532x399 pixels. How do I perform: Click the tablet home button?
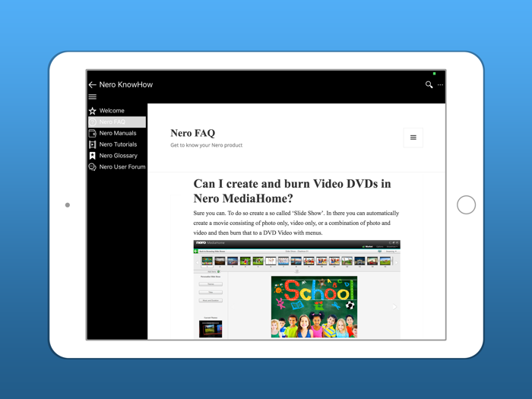pyautogui.click(x=466, y=205)
